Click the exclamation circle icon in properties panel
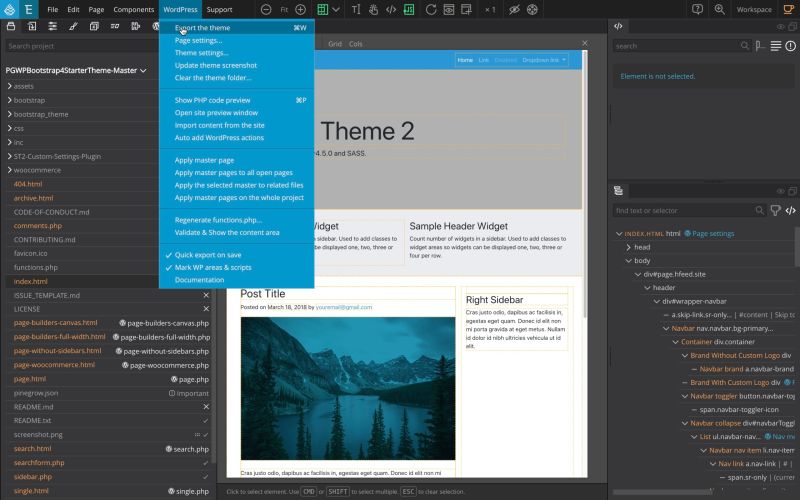Image resolution: width=800 pixels, height=500 pixels. 790,46
